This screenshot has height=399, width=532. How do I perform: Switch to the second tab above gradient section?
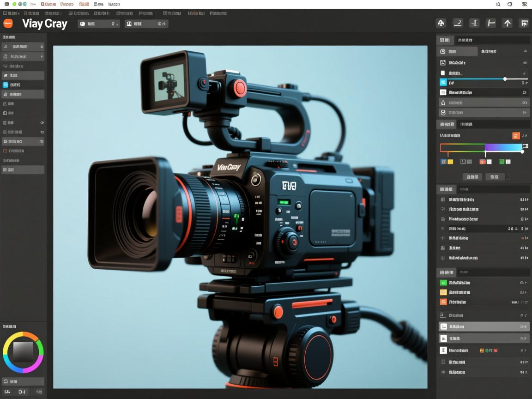[466, 124]
